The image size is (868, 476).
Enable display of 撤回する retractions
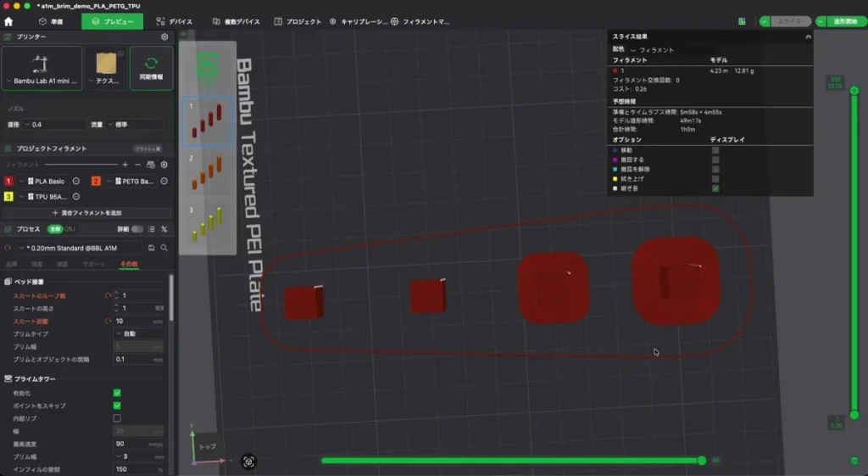[715, 160]
